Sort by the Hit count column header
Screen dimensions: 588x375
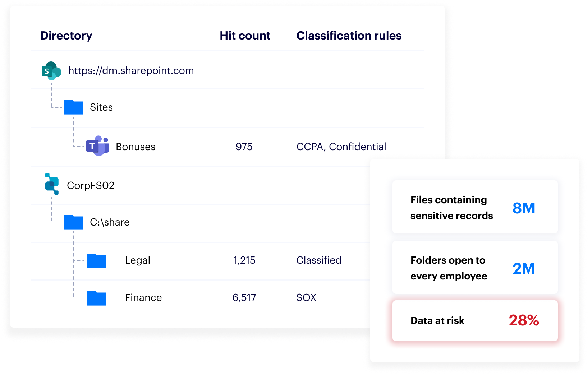click(x=245, y=36)
